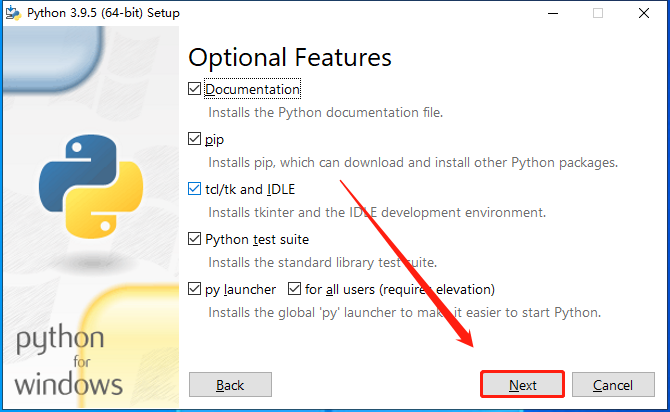Toggle the tcl/tk and IDLE checkbox
Viewport: 670px width, 412px height.
194,189
